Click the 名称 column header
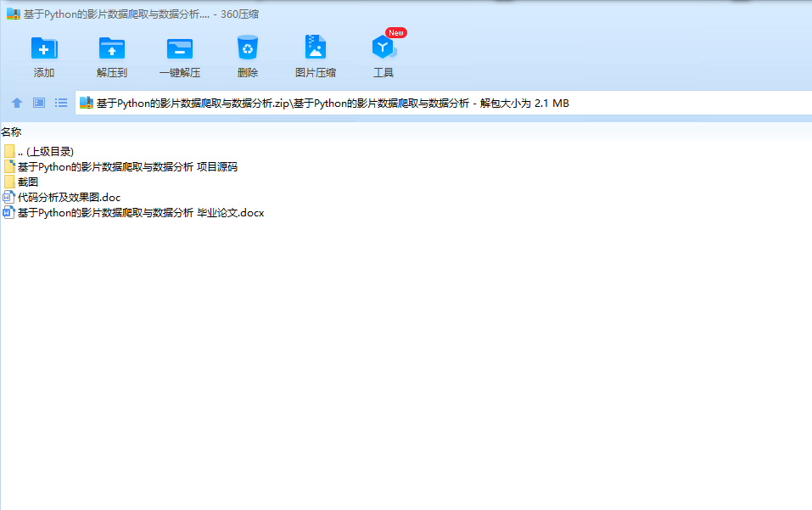Screen dimensions: 812x510 [11, 132]
